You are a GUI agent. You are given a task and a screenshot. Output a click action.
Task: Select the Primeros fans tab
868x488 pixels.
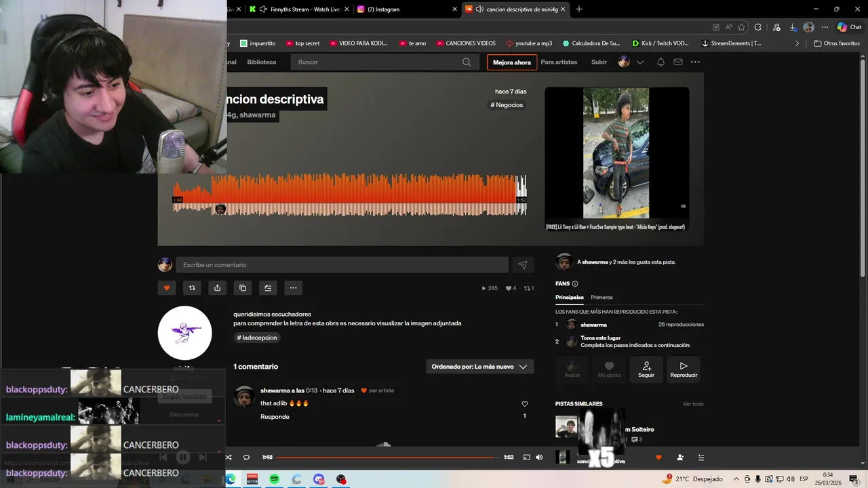601,298
